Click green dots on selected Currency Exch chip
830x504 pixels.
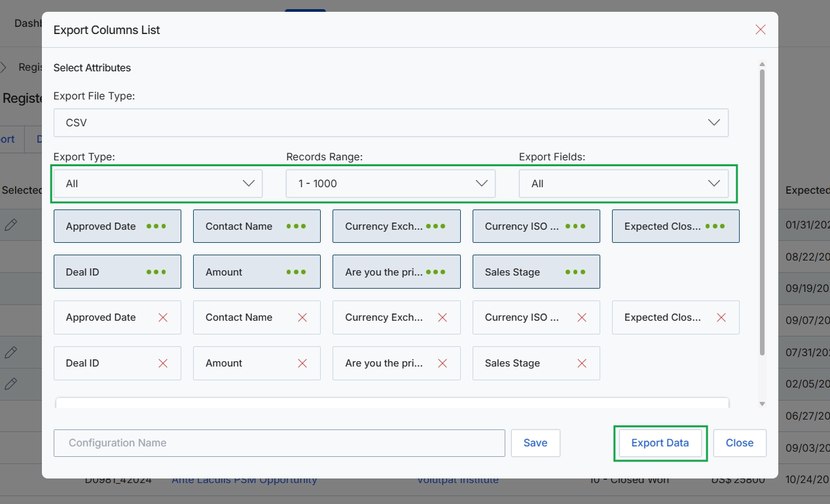coord(436,226)
